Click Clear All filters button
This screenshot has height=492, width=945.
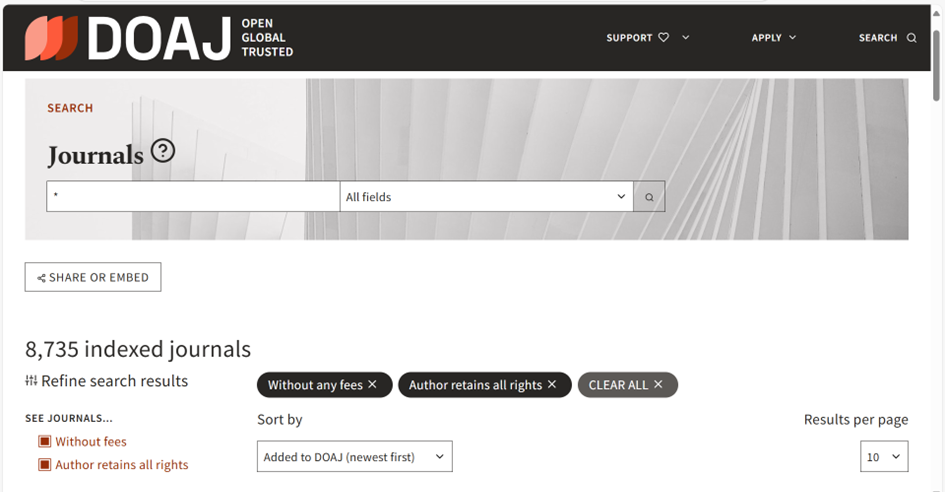tap(627, 385)
